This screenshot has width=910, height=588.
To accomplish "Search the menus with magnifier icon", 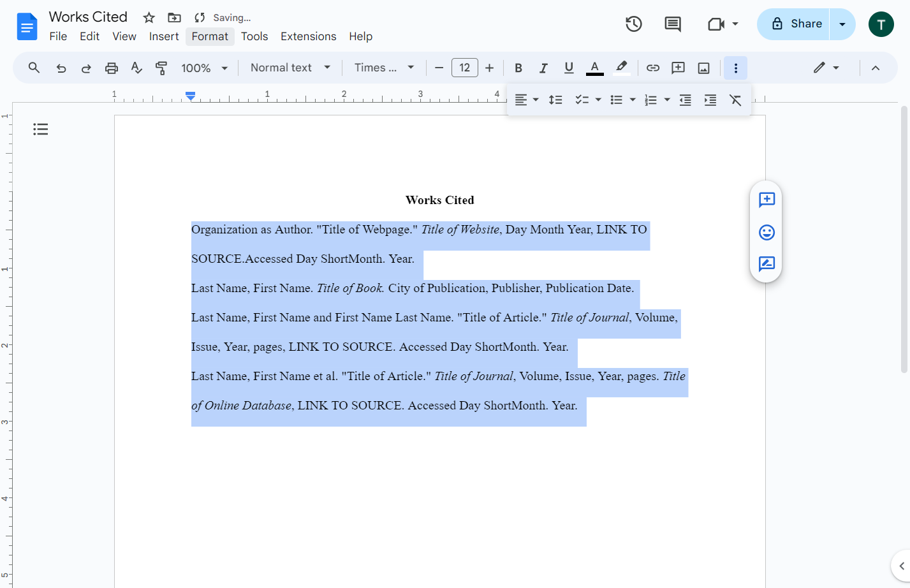I will (34, 68).
